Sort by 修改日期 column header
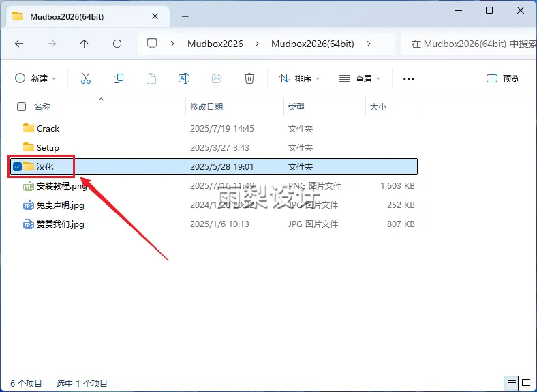 (x=206, y=107)
